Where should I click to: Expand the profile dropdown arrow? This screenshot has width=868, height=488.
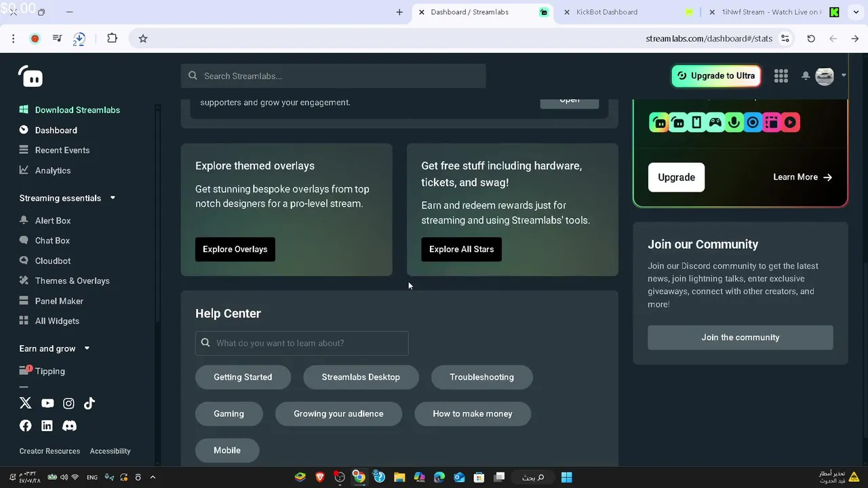pos(844,76)
